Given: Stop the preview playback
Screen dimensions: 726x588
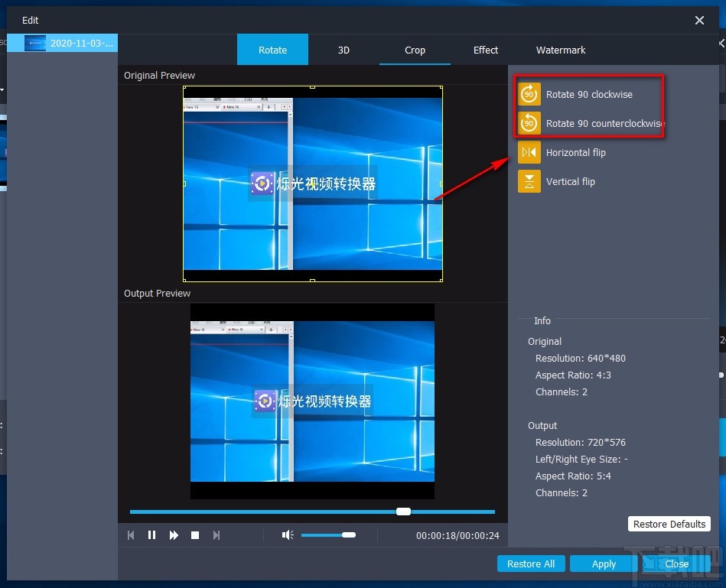Looking at the screenshot, I should [x=195, y=534].
